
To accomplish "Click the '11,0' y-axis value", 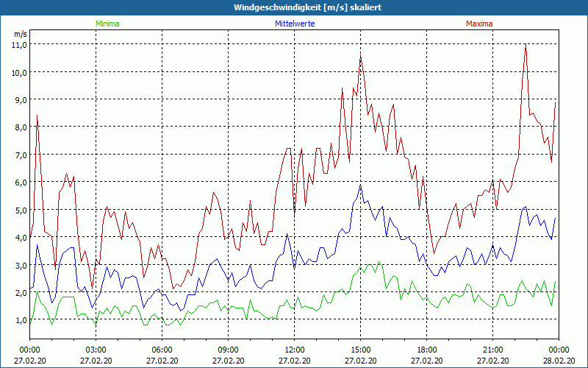I will point(20,45).
